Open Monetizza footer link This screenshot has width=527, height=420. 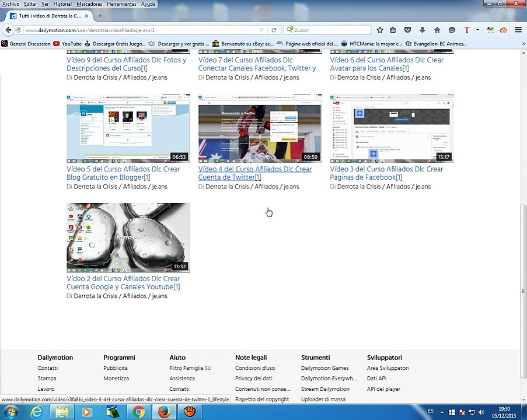(x=116, y=379)
